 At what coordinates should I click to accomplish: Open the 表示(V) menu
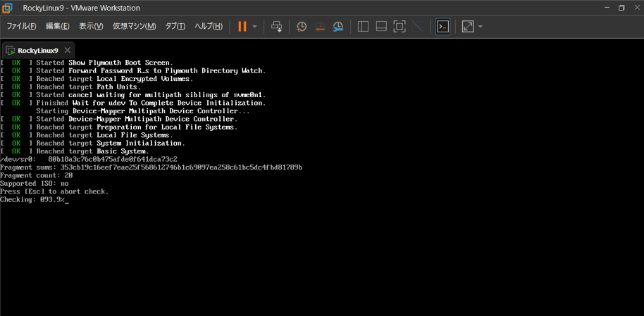(x=91, y=27)
